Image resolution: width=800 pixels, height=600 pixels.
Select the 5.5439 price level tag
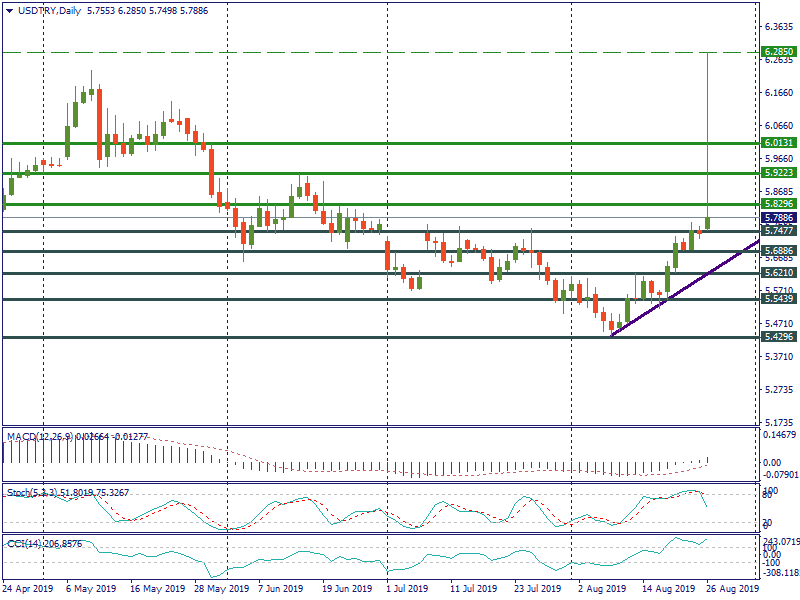click(x=777, y=299)
